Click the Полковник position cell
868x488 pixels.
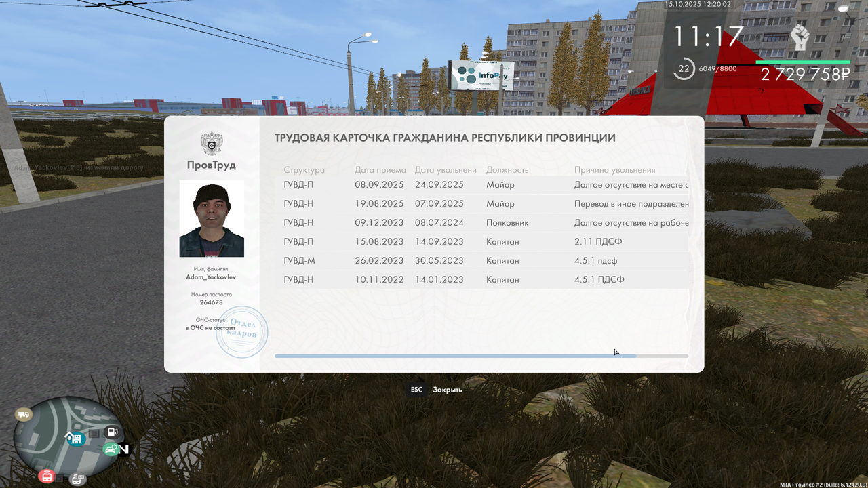click(507, 222)
